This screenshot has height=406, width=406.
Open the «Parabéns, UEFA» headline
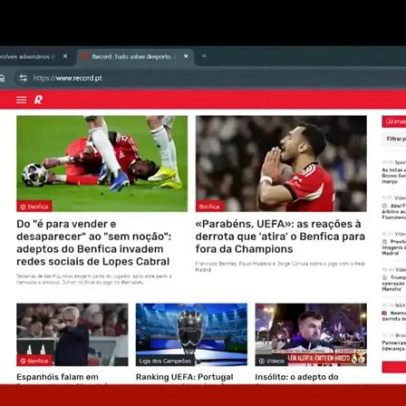tap(280, 236)
